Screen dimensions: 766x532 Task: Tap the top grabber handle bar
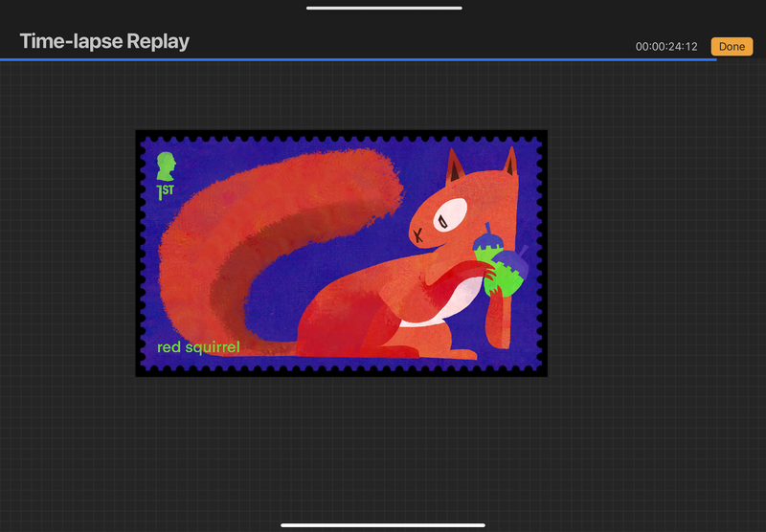384,8
